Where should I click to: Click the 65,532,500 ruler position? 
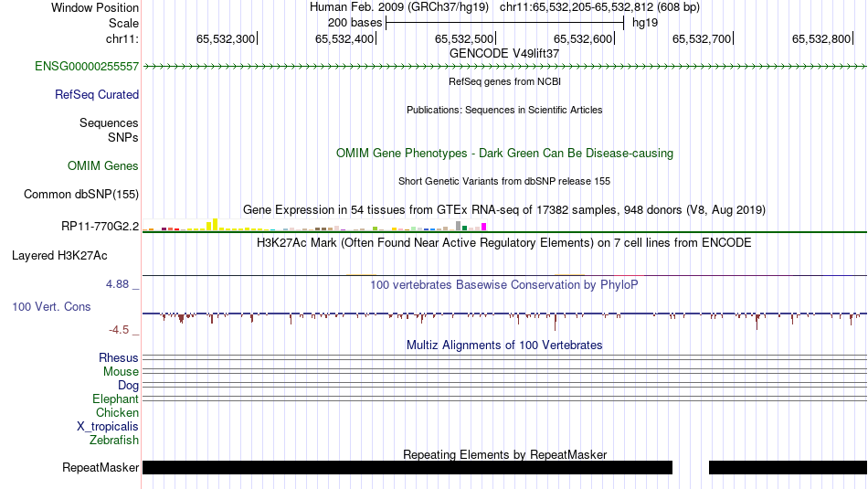point(464,39)
